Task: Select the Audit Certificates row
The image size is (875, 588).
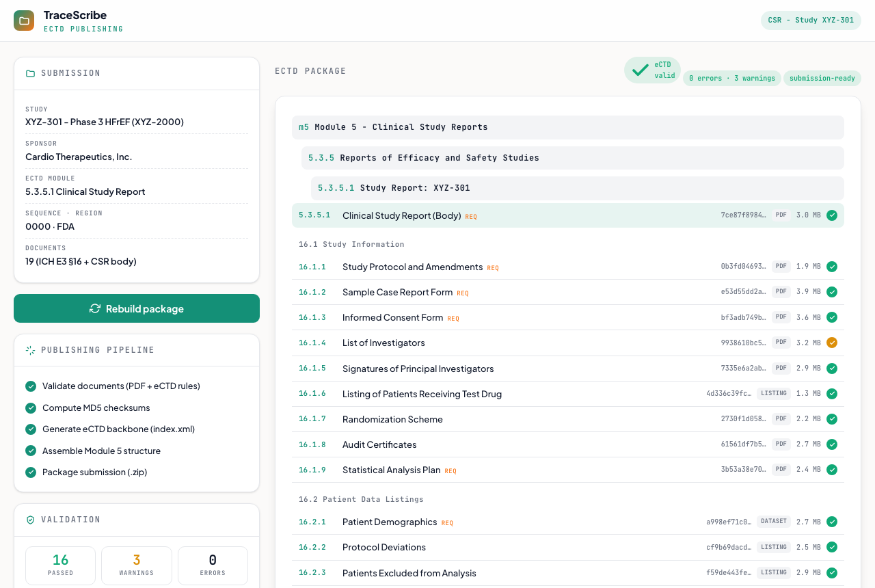Action: pyautogui.click(x=568, y=444)
